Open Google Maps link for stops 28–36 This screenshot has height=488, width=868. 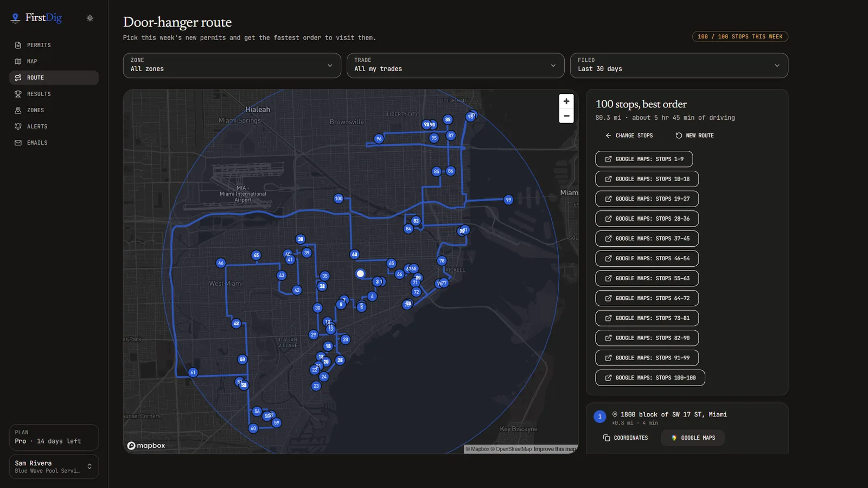coord(647,219)
